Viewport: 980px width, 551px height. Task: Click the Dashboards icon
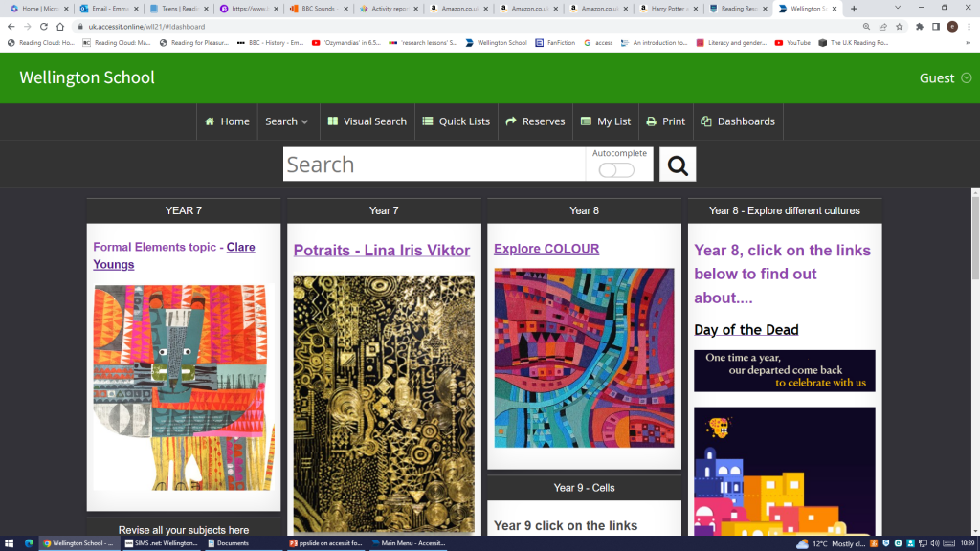pyautogui.click(x=706, y=121)
